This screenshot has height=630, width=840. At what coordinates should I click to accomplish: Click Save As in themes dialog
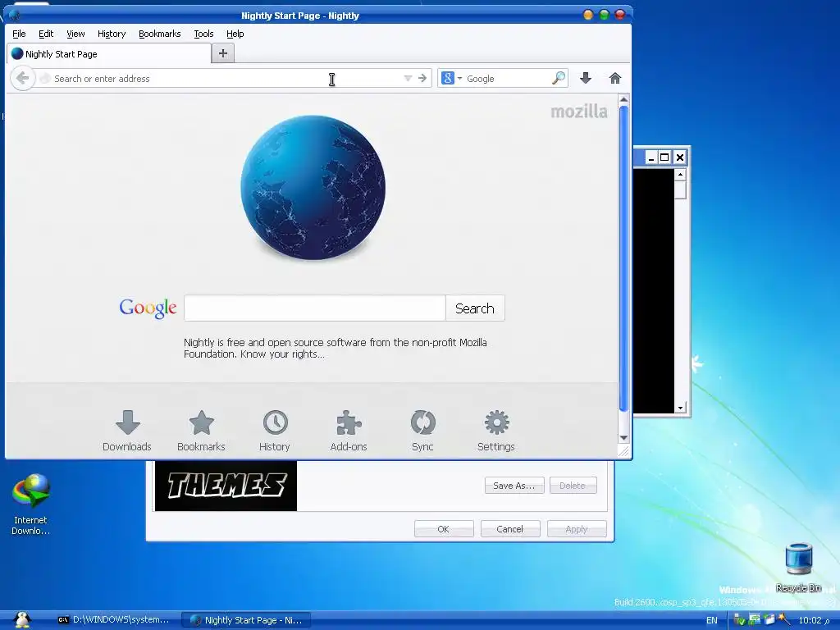point(514,486)
